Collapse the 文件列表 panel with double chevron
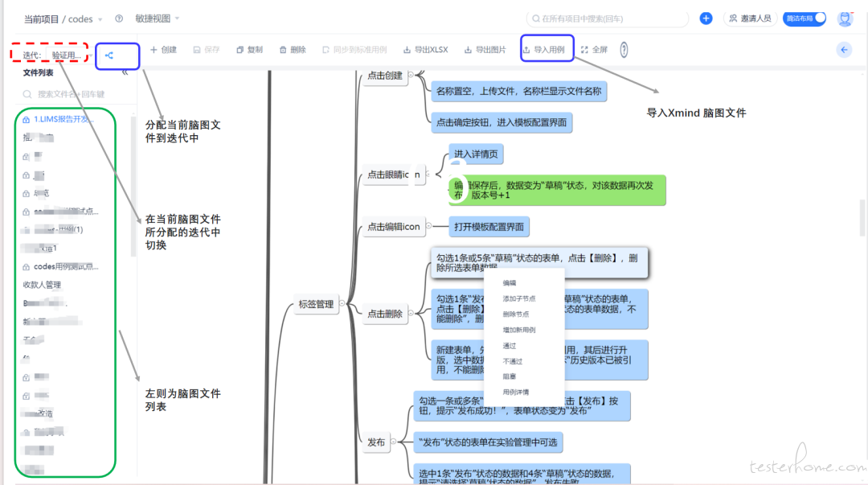 click(x=125, y=72)
